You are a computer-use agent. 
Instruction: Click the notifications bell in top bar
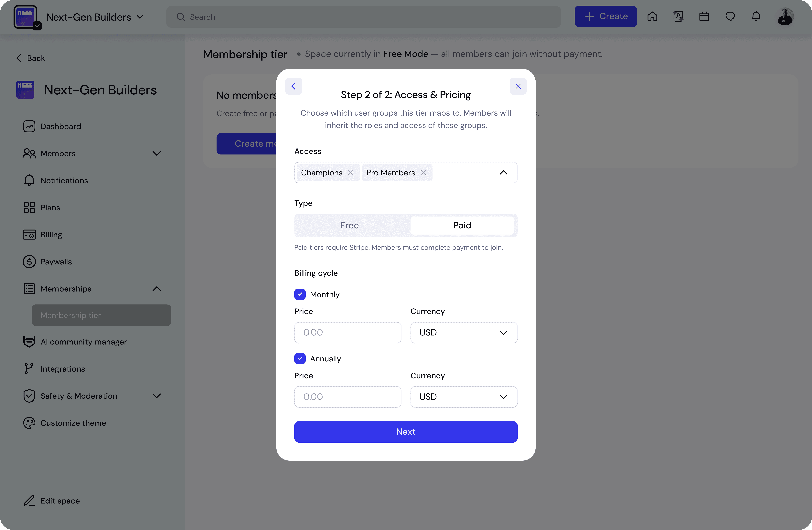click(756, 16)
